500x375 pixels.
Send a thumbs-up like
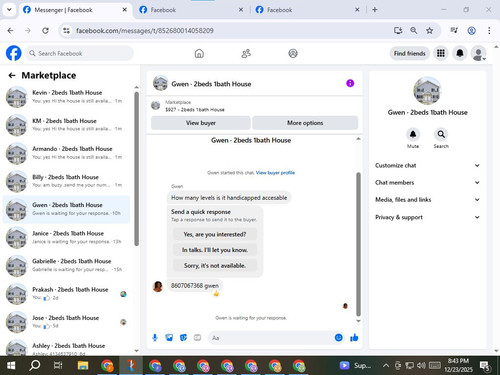pos(354,338)
